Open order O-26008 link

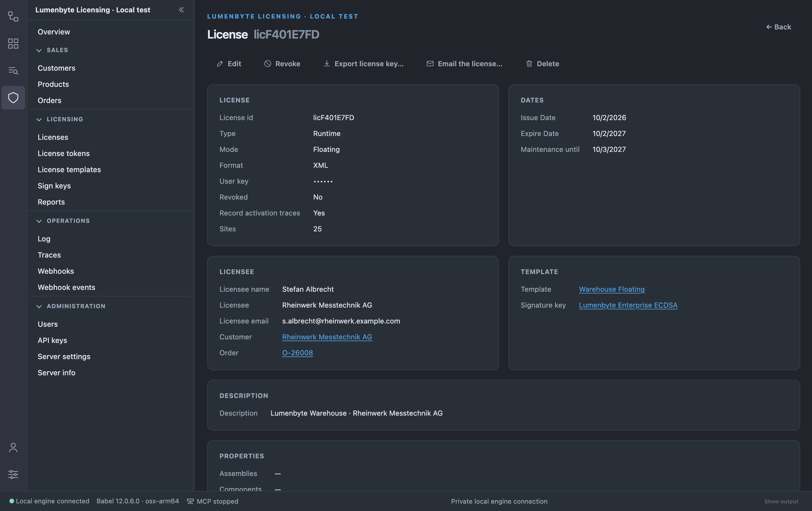(x=297, y=352)
